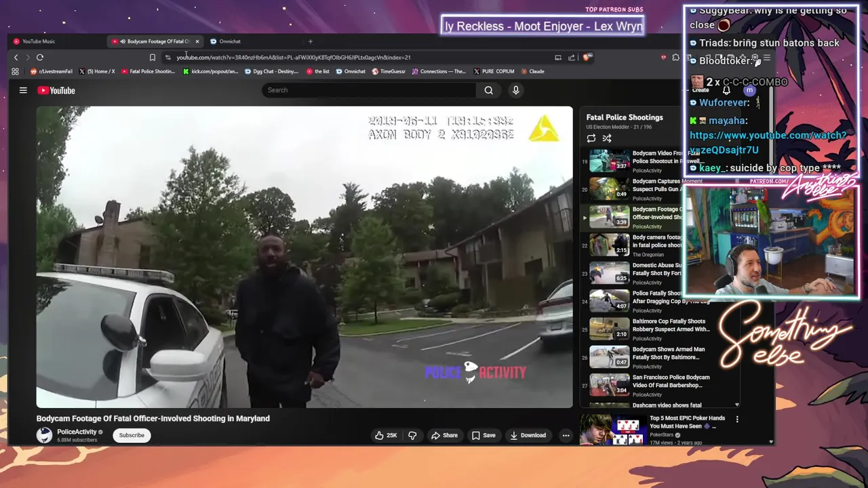Start voice search with microphone icon
Screen dimensions: 868x488
(x=515, y=90)
